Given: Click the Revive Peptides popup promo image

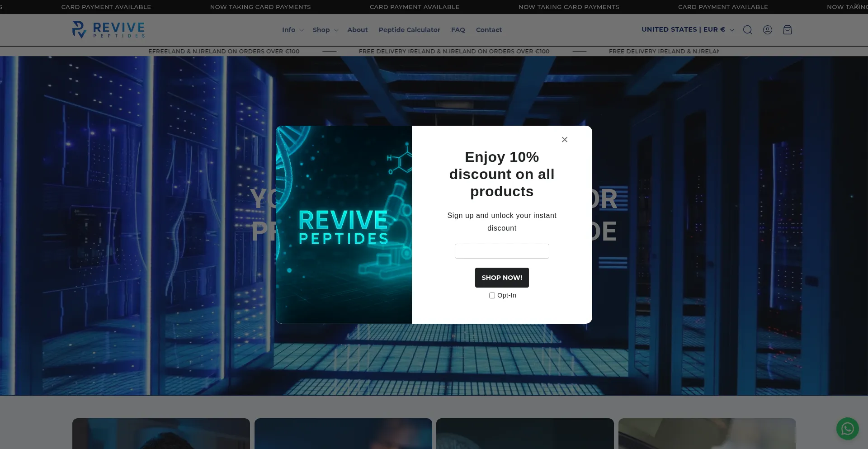Looking at the screenshot, I should [x=344, y=224].
